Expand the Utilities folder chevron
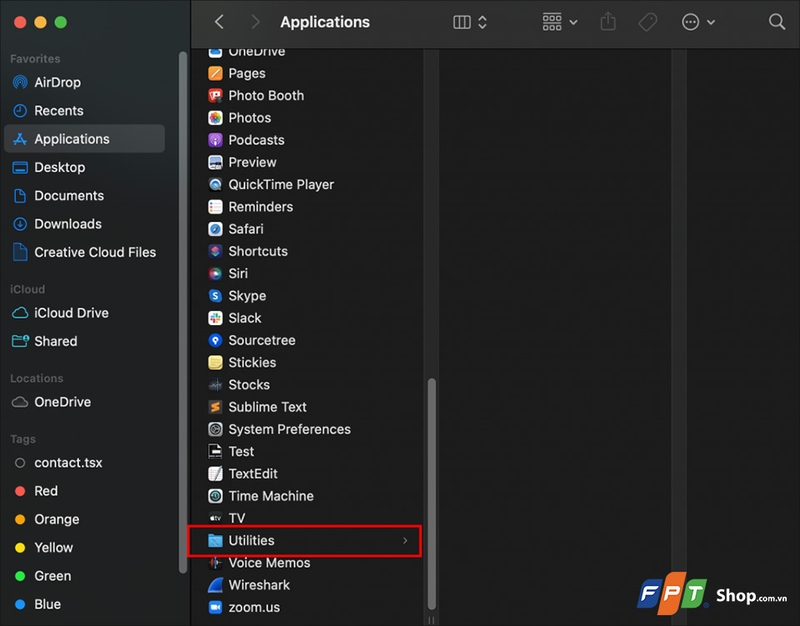This screenshot has width=800, height=626. tap(405, 541)
